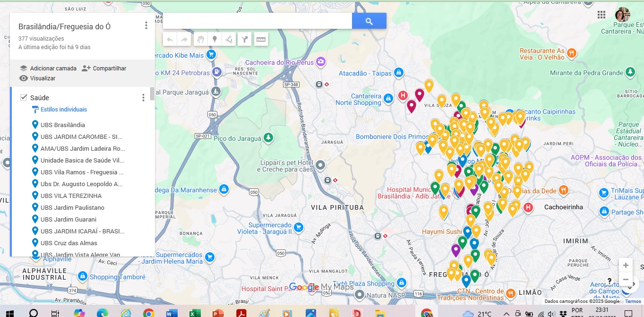Open Estilos individuais style settings
This screenshot has height=317, width=644.
click(63, 110)
